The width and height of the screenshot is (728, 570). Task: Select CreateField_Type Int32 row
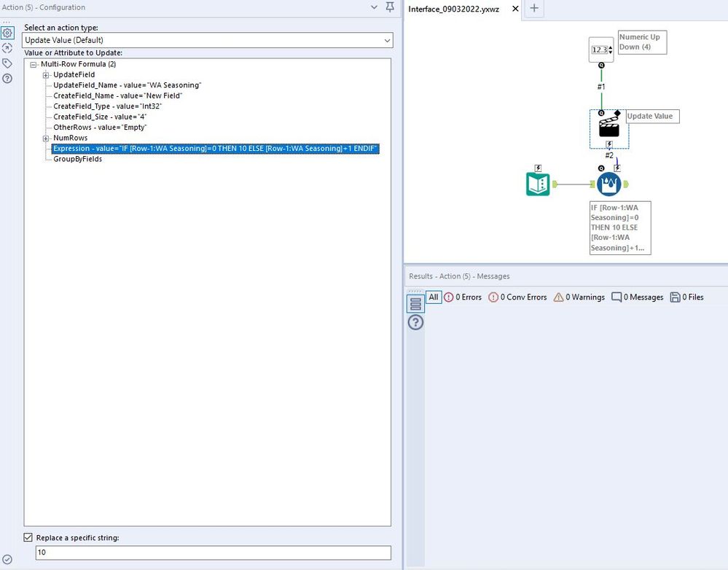point(107,106)
